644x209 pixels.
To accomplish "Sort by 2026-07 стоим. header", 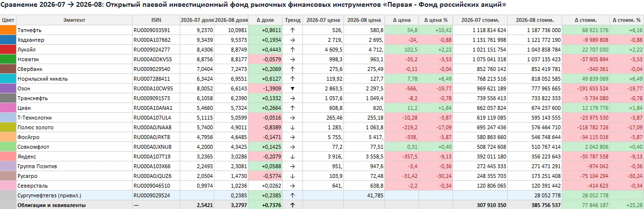I will (480, 20).
